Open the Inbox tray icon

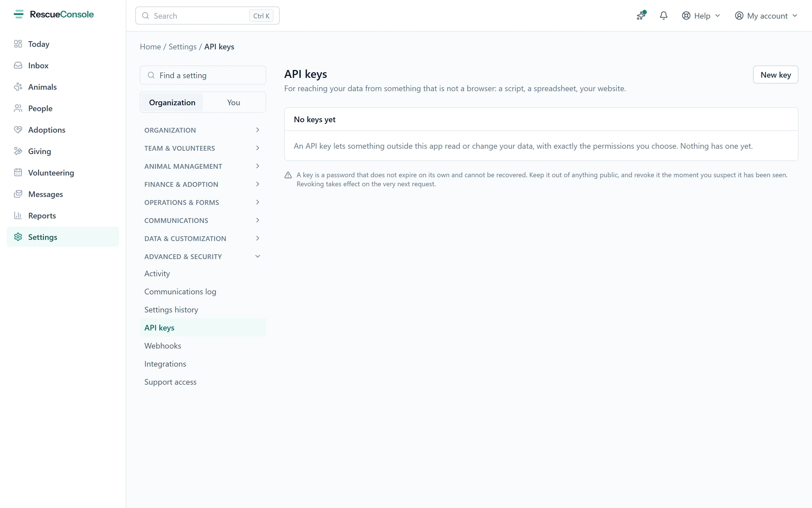click(x=18, y=65)
